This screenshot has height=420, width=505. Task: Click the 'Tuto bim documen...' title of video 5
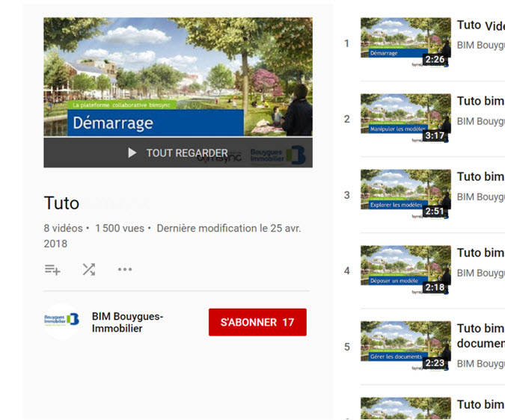[481, 336]
